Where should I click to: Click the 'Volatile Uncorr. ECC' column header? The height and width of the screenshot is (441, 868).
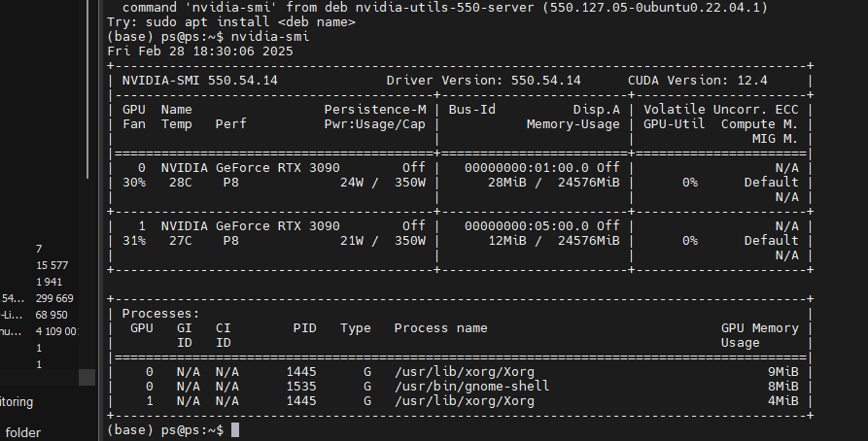click(x=721, y=110)
